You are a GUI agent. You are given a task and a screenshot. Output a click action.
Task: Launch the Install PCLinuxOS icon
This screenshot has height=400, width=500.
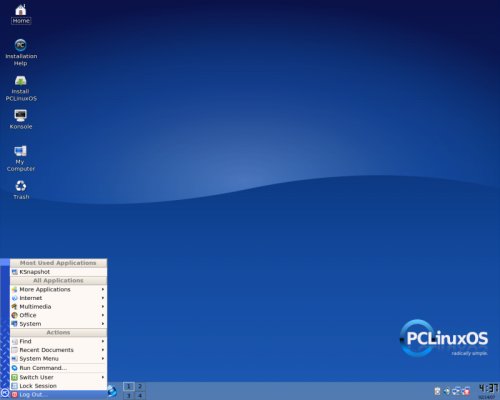coord(21,88)
